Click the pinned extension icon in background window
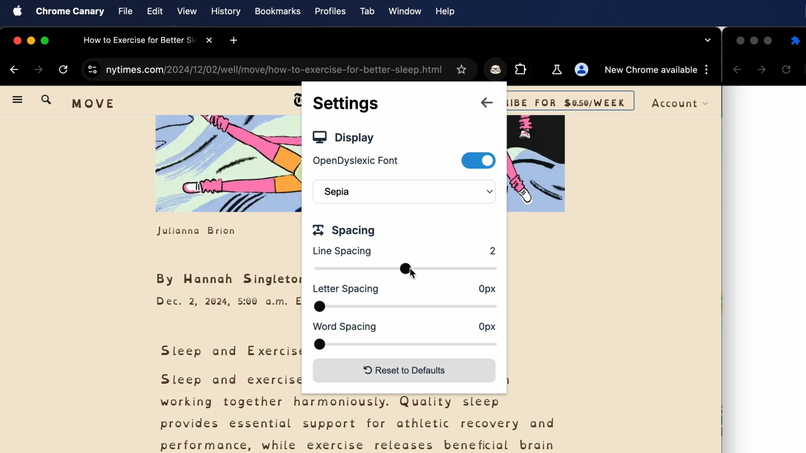Viewport: 806px width, 453px height. coord(795,40)
